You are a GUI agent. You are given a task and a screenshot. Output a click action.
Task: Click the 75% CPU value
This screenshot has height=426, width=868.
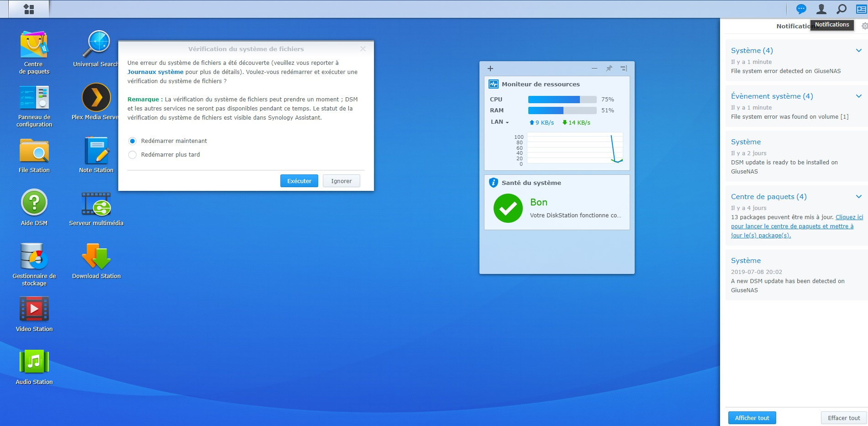tap(608, 100)
